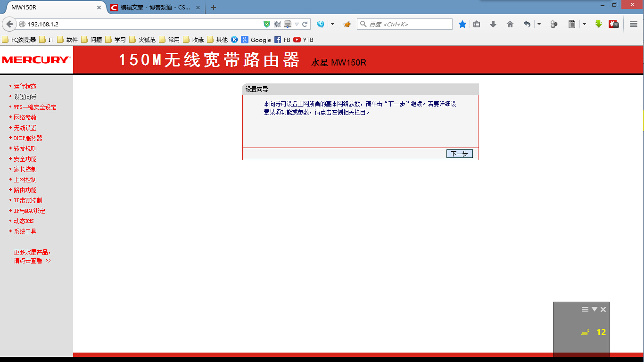Reload the page with the refresh icon
Image resolution: width=644 pixels, height=362 pixels.
305,24
